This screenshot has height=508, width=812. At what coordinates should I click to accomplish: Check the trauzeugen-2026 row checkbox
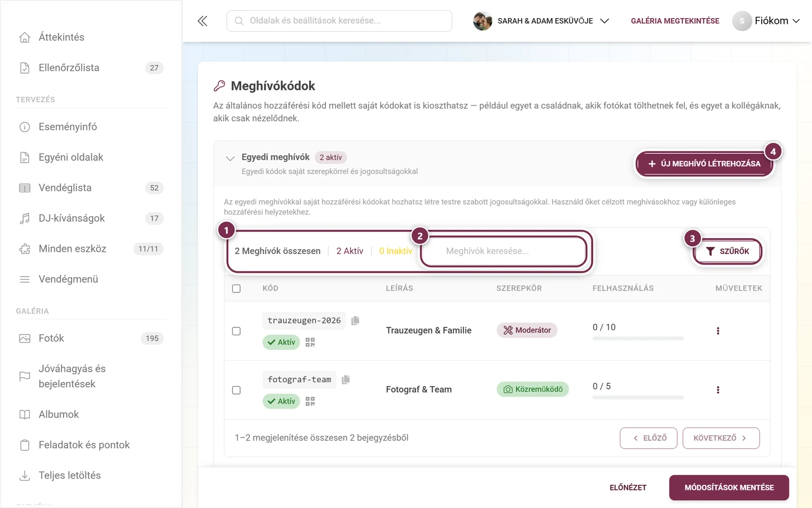236,331
